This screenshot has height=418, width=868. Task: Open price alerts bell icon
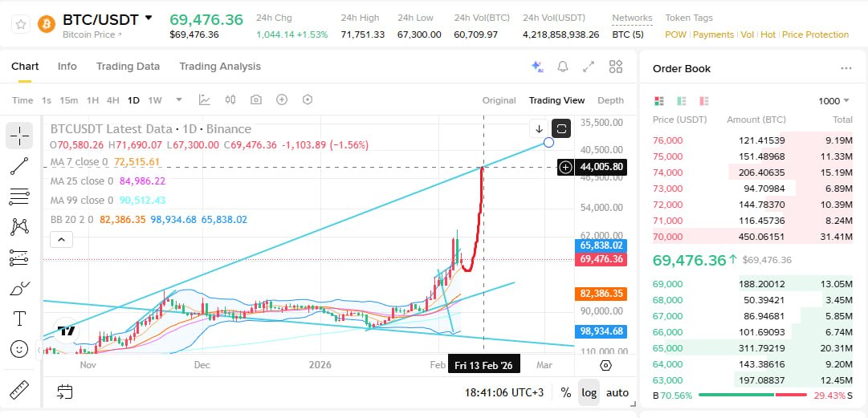tap(562, 67)
